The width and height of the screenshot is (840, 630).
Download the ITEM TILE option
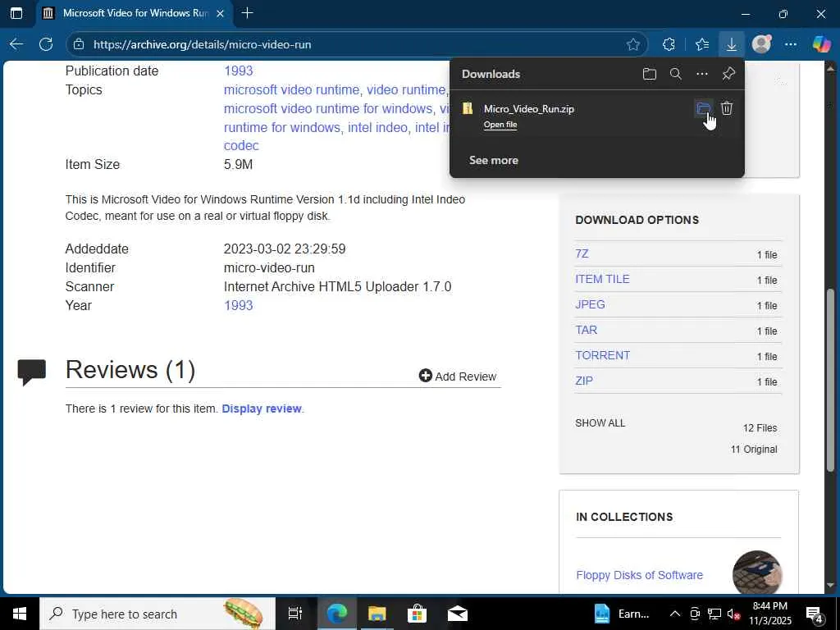tap(602, 279)
